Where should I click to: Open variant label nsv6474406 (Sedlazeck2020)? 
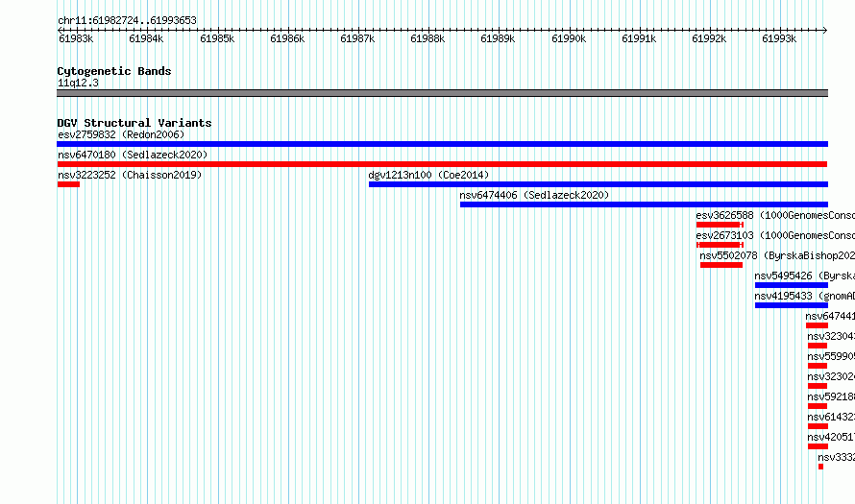pyautogui.click(x=534, y=195)
